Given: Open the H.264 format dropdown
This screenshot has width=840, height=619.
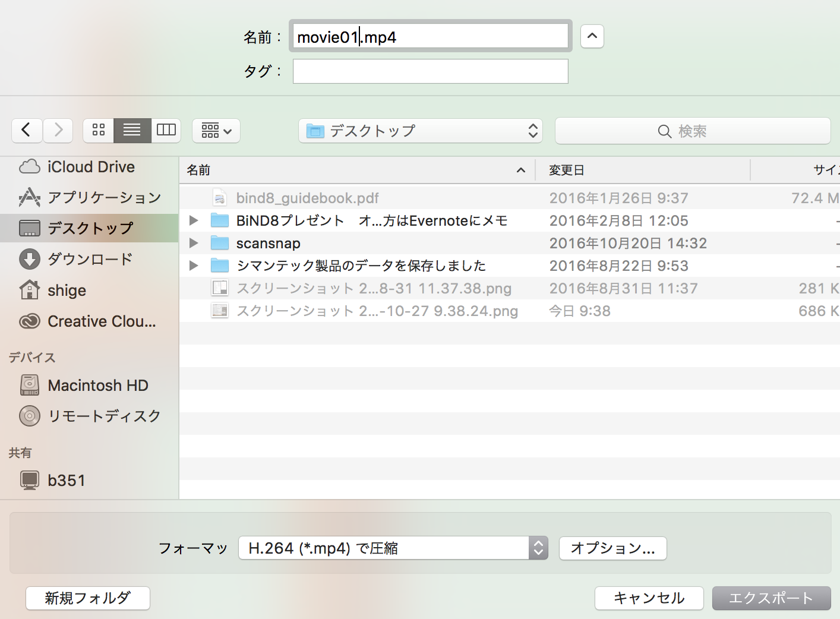Looking at the screenshot, I should coord(393,548).
